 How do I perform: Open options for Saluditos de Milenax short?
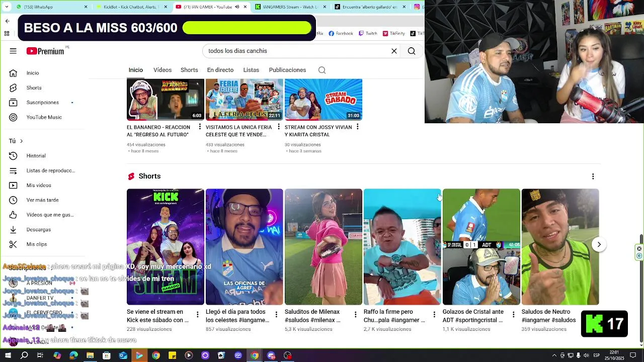355,315
